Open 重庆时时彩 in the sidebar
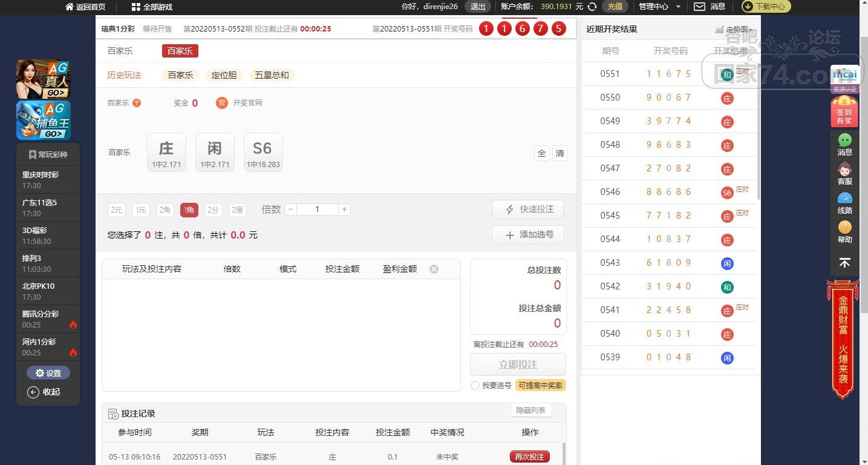 [x=48, y=180]
